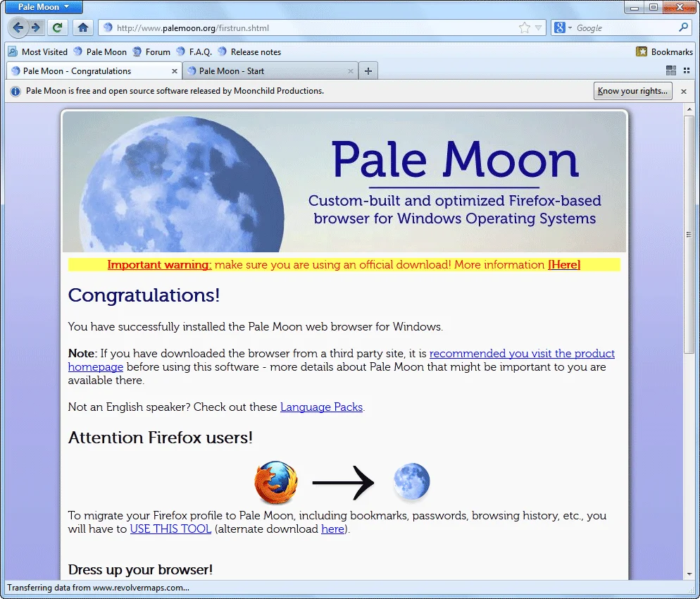The image size is (700, 599).
Task: Open the home page via house icon
Action: pyautogui.click(x=82, y=27)
